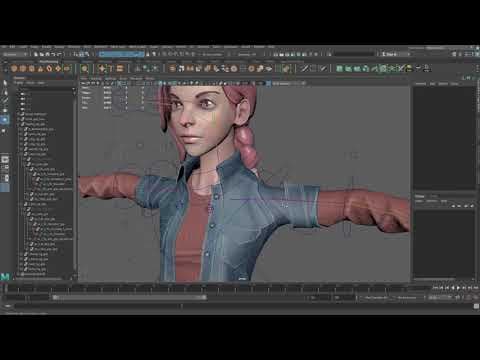The height and width of the screenshot is (360, 480).
Task: Open the highlighted shelf tab
Action: [49, 62]
